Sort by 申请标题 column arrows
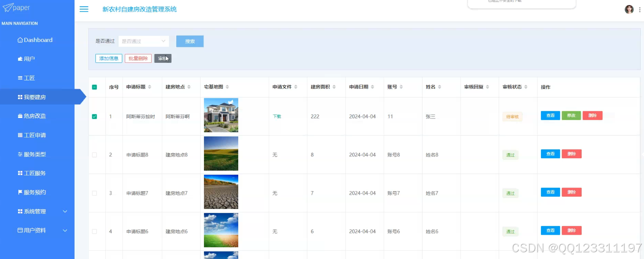Screen dimensions: 644x259 [150, 87]
